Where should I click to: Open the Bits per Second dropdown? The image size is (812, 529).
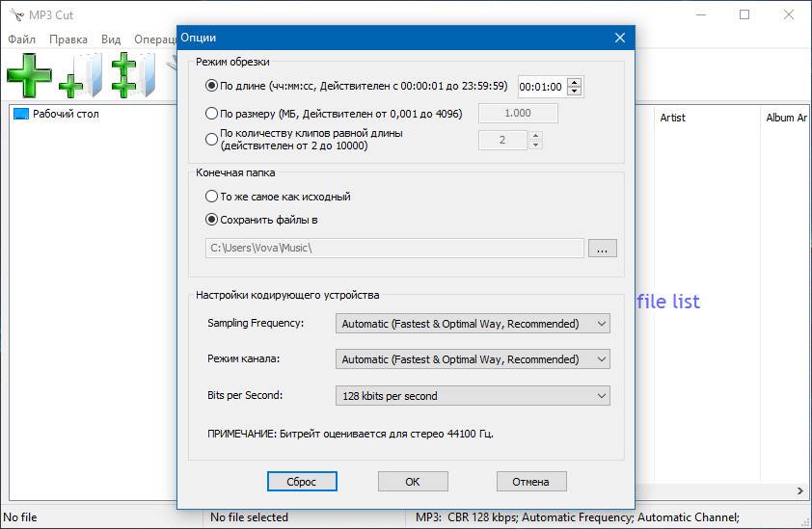(x=473, y=396)
